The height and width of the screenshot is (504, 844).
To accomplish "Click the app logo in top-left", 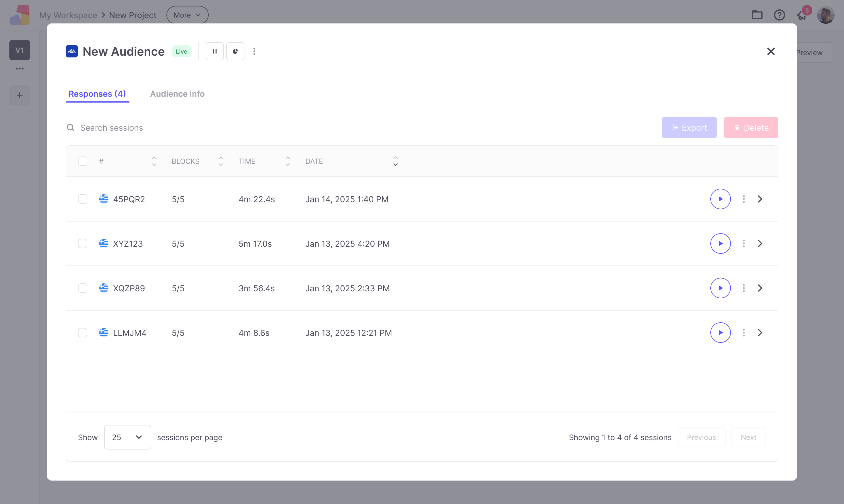I will pyautogui.click(x=20, y=15).
